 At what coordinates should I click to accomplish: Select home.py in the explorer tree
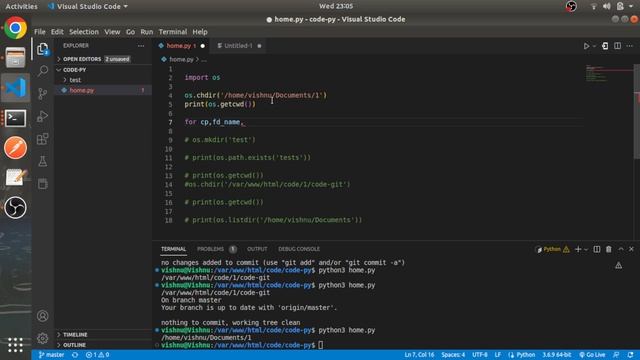coord(104,90)
